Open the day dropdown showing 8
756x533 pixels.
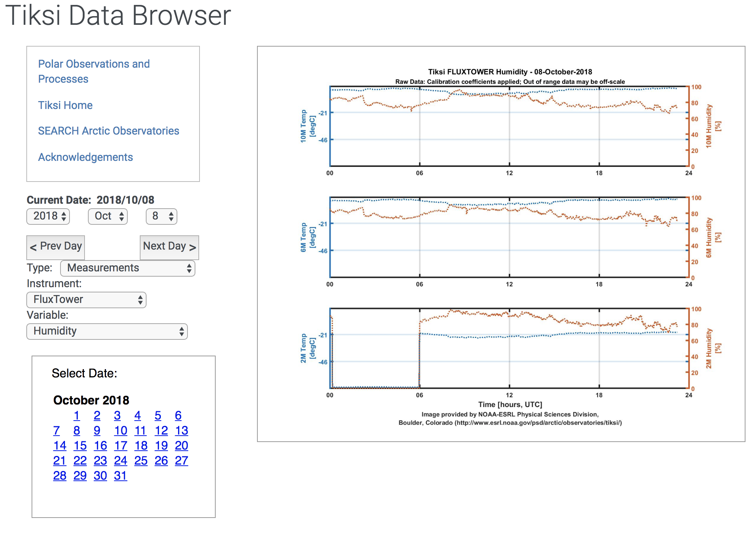tap(162, 216)
